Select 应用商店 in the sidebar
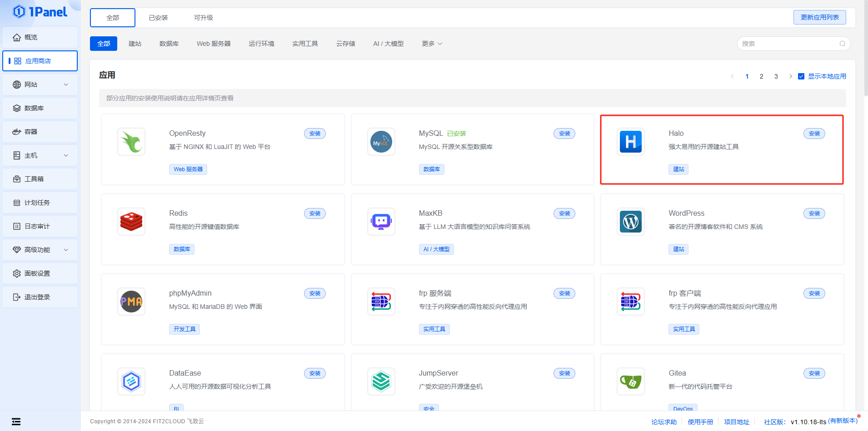The image size is (868, 431). pyautogui.click(x=40, y=61)
